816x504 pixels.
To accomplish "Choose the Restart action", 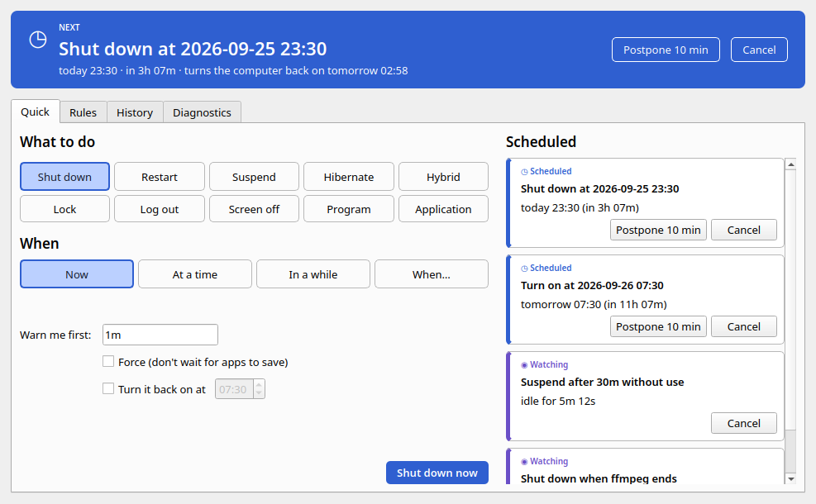I will point(160,177).
